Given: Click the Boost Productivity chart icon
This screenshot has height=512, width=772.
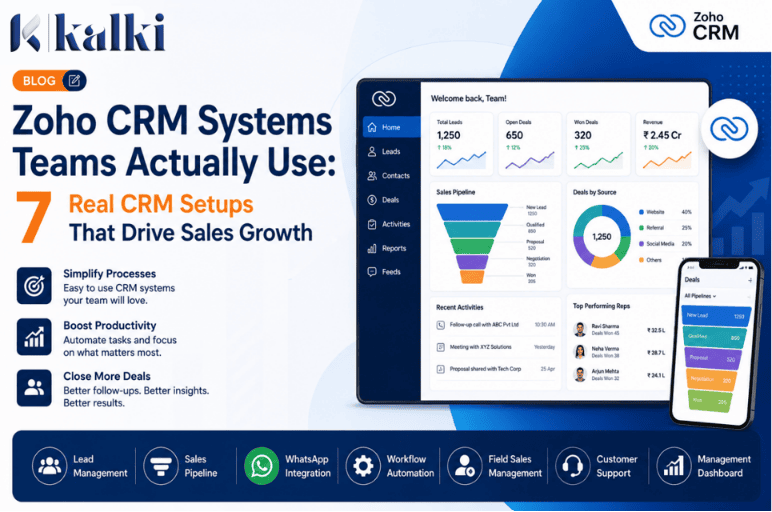Looking at the screenshot, I should coord(34,337).
